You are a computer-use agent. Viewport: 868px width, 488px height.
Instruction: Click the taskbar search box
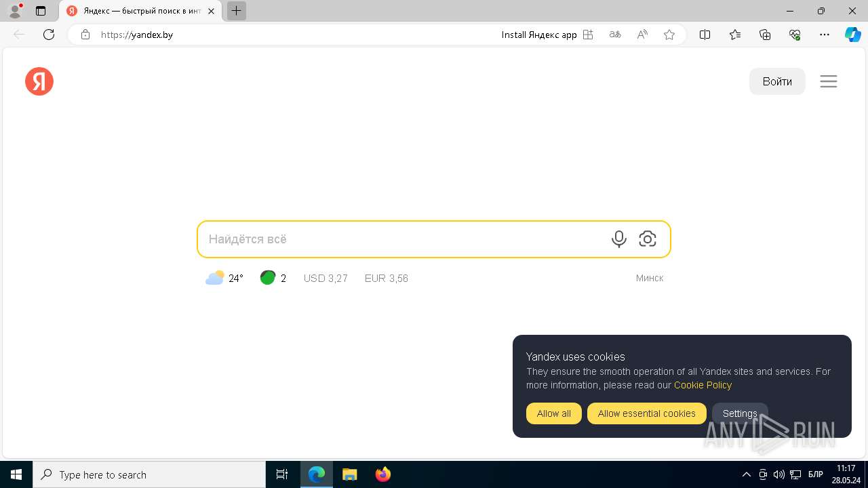[x=149, y=474]
